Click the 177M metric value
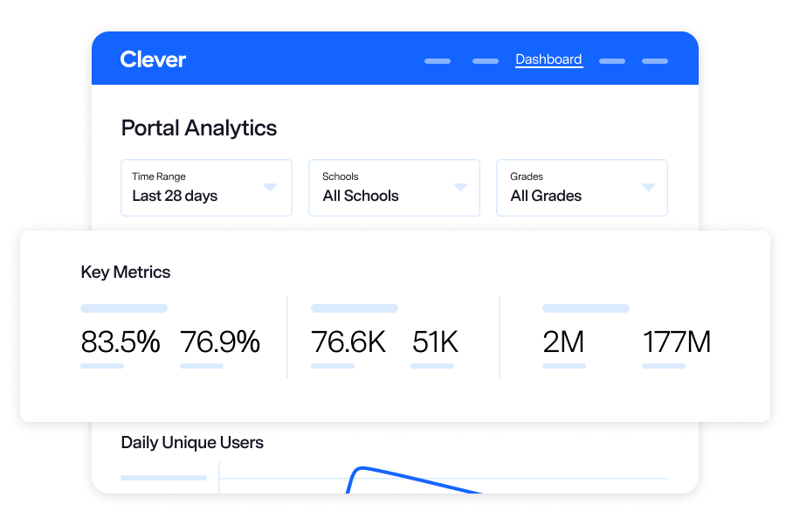Image resolution: width=800 pixels, height=532 pixels. [x=677, y=342]
